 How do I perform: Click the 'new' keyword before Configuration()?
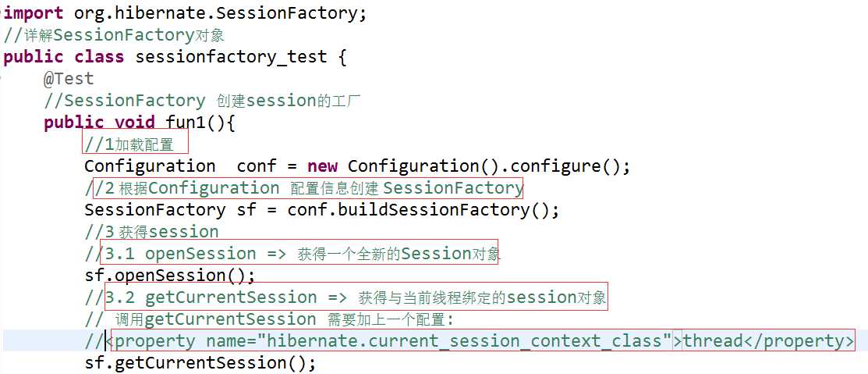click(322, 166)
